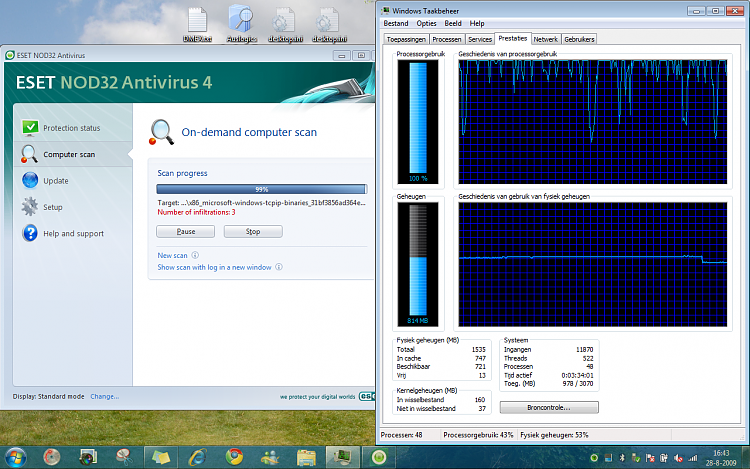Open the Snipping Tool scissors taskbar icon
This screenshot has width=750, height=469.
(124, 458)
